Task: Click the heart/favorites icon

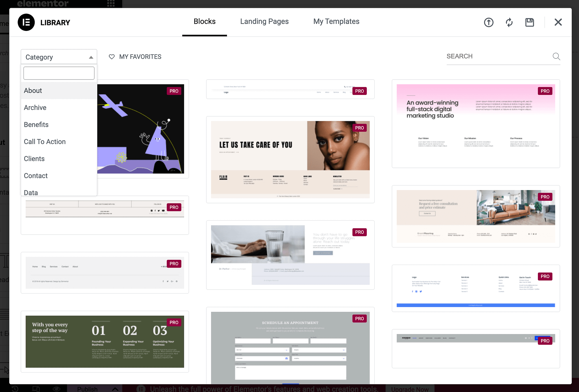Action: pos(111,57)
